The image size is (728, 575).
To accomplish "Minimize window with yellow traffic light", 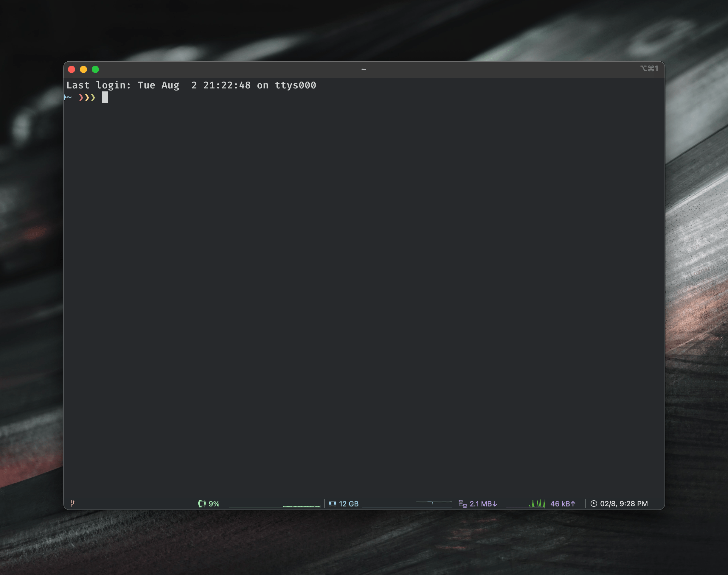I will 83,69.
